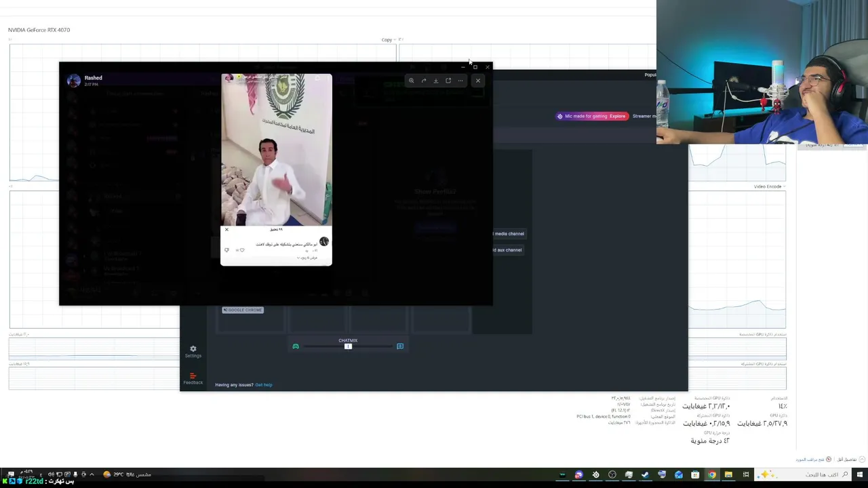This screenshot has width=868, height=488.
Task: Open File Explorer from the taskbar
Action: [728, 474]
